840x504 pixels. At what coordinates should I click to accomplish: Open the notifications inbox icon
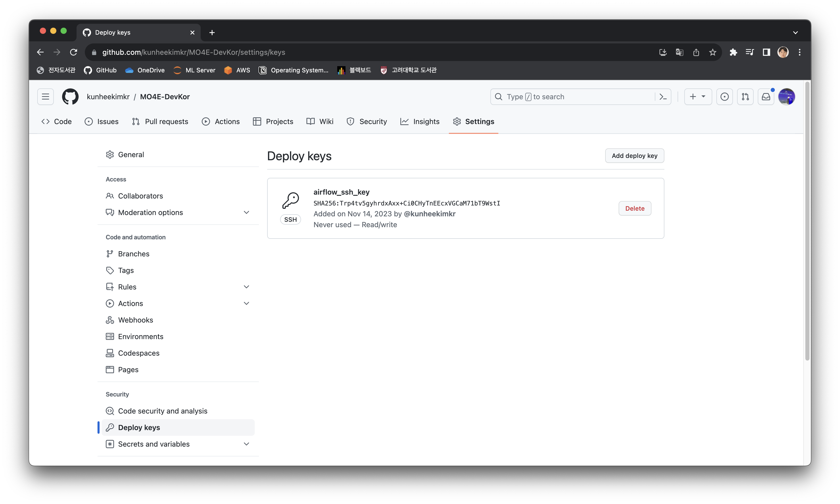point(766,97)
